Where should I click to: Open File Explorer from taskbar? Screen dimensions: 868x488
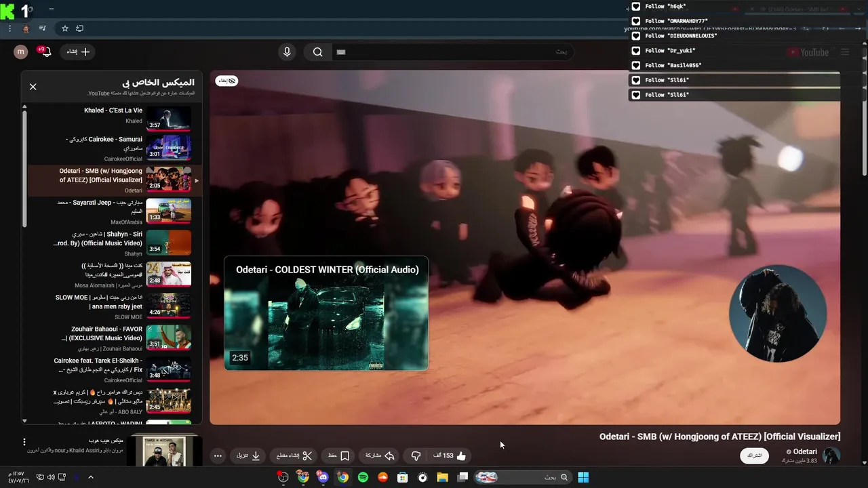(x=442, y=477)
